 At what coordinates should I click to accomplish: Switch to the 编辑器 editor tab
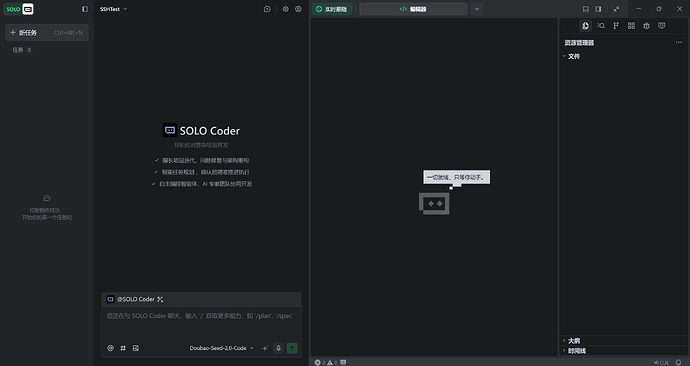point(413,9)
